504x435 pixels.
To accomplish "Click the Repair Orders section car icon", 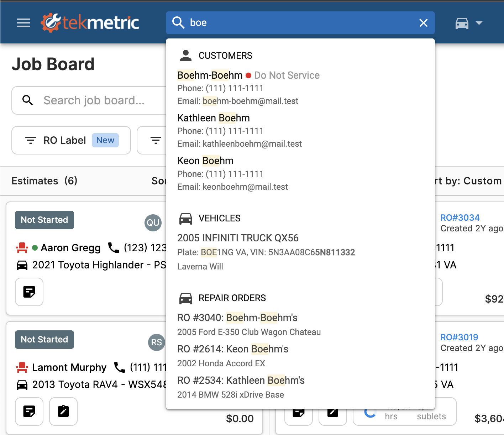I will [x=185, y=298].
